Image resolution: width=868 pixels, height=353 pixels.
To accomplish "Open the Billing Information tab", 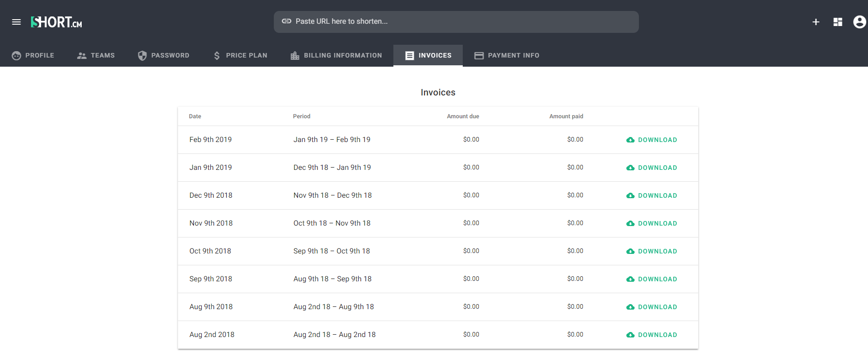I will pos(336,56).
